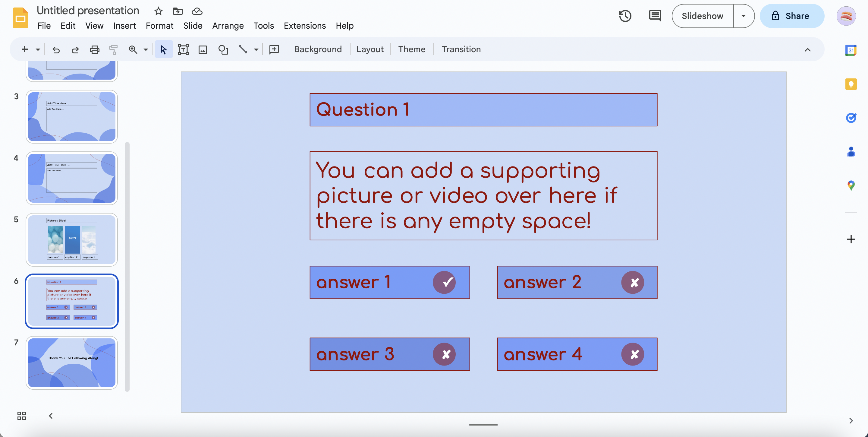Open the Arrange menu

pyautogui.click(x=228, y=26)
